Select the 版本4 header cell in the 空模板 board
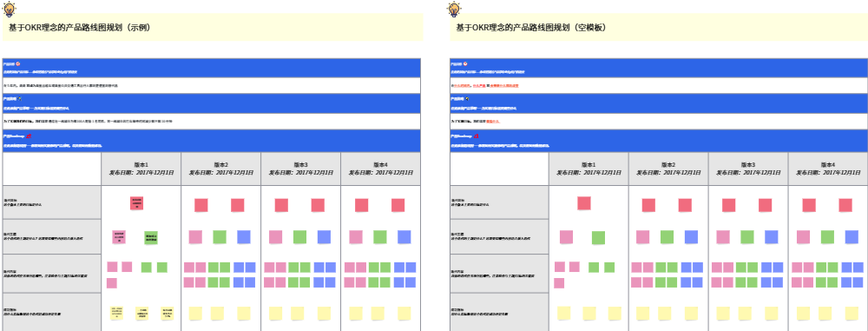868x331 pixels. pyautogui.click(x=827, y=169)
